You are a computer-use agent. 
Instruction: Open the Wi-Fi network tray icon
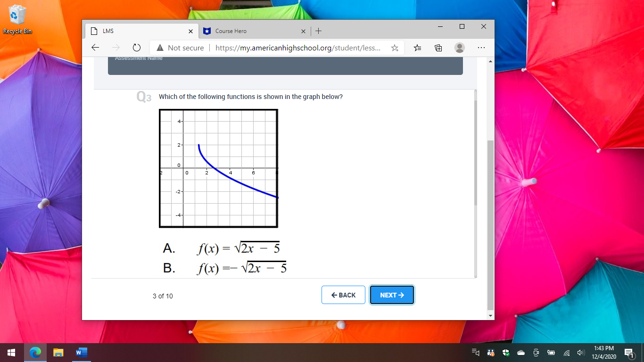pos(567,352)
